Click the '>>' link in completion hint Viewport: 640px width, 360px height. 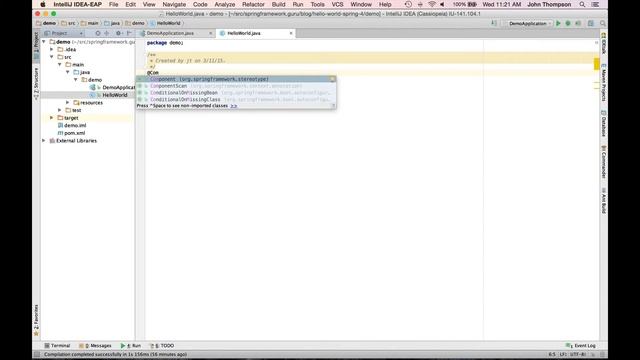click(233, 106)
